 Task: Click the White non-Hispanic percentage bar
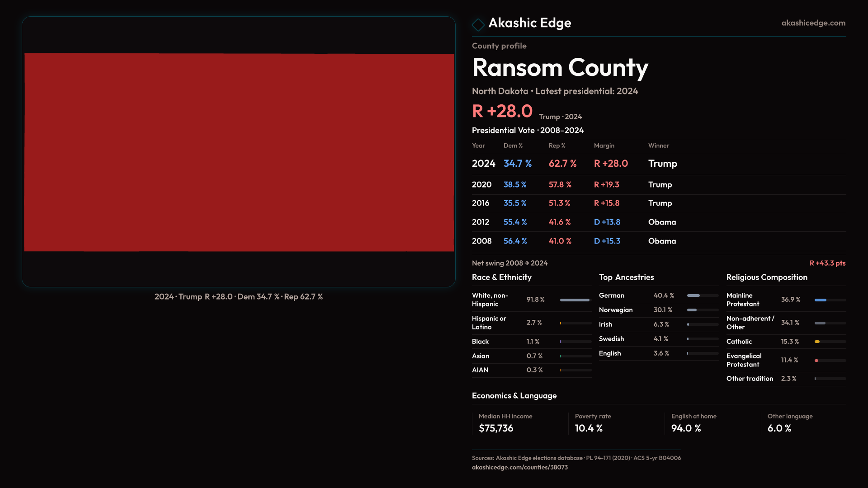(575, 300)
